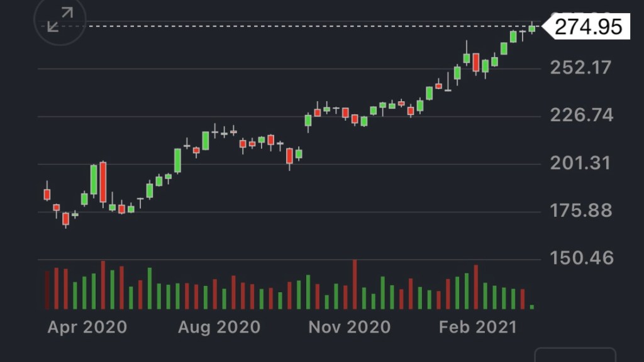Select the tallest red candlestick in spring 2020
The width and height of the screenshot is (644, 362).
(x=103, y=182)
